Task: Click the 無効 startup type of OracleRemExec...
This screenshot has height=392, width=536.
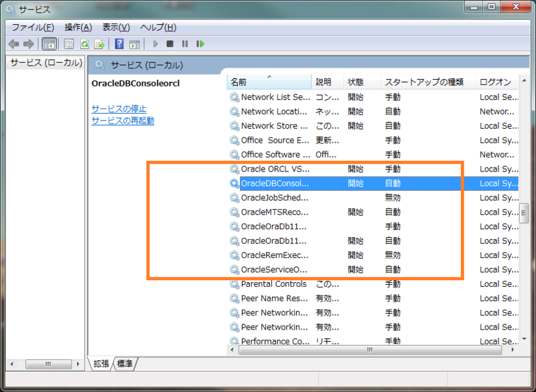Action: tap(393, 255)
